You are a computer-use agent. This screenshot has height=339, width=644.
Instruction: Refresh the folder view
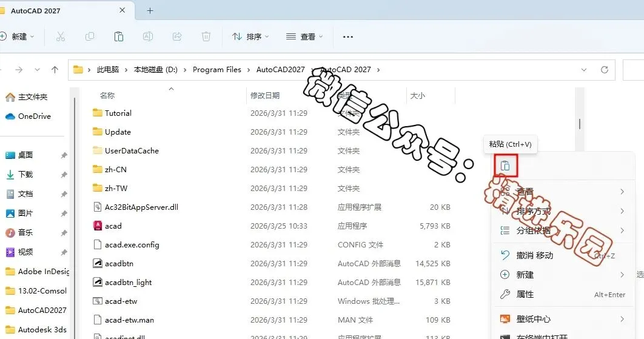pyautogui.click(x=605, y=70)
